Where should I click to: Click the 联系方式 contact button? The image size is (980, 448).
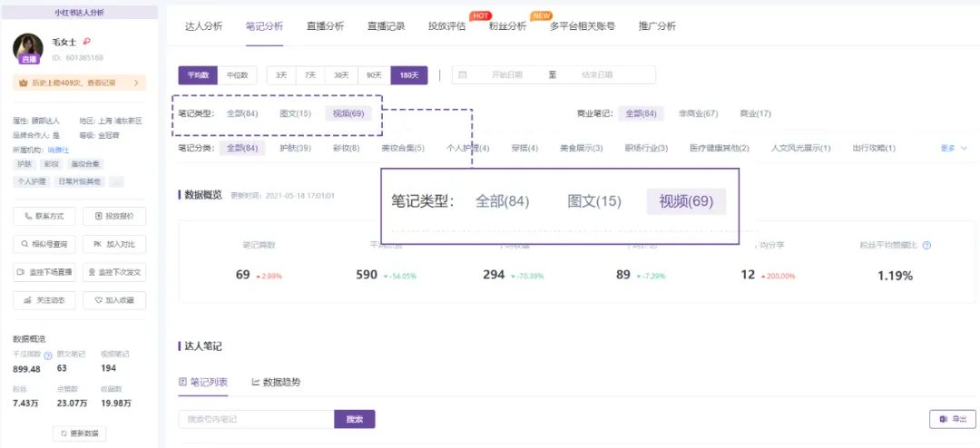click(x=44, y=216)
